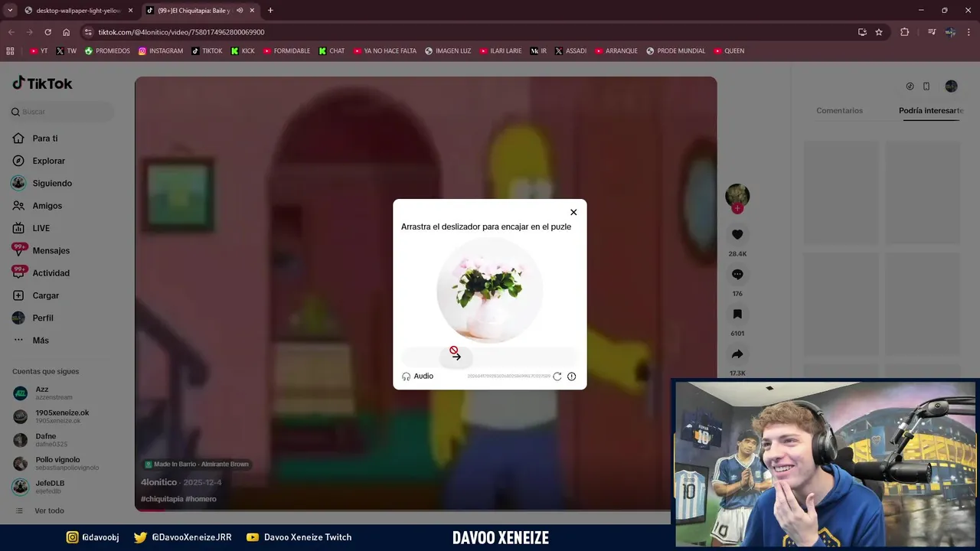
Task: Open Mensajes inbox
Action: point(51,250)
